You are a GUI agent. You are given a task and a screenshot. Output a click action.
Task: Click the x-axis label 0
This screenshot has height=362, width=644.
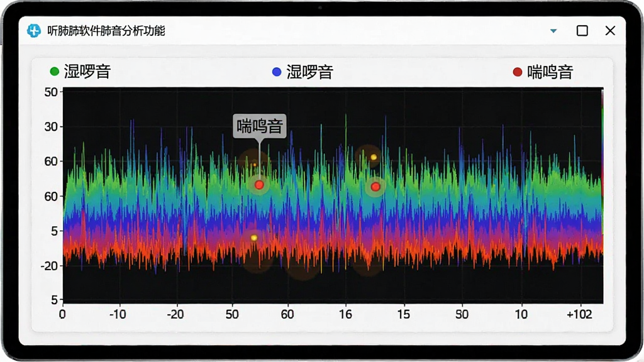62,314
